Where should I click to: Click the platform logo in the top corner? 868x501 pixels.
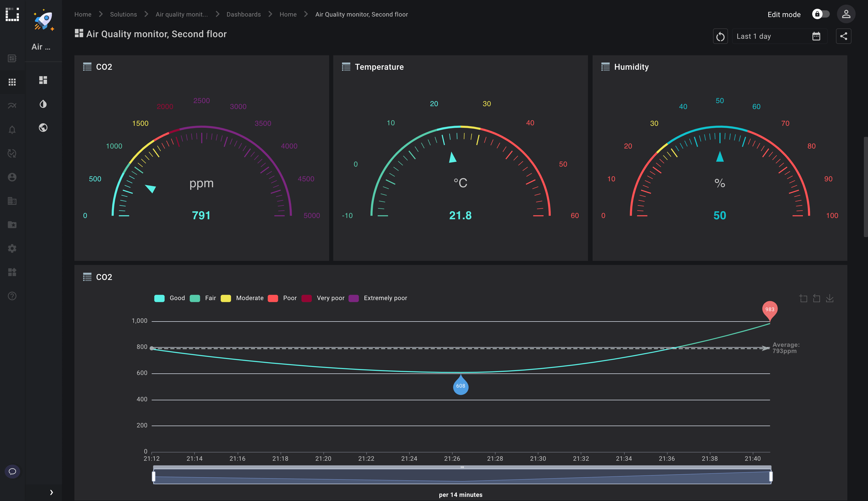pos(12,14)
